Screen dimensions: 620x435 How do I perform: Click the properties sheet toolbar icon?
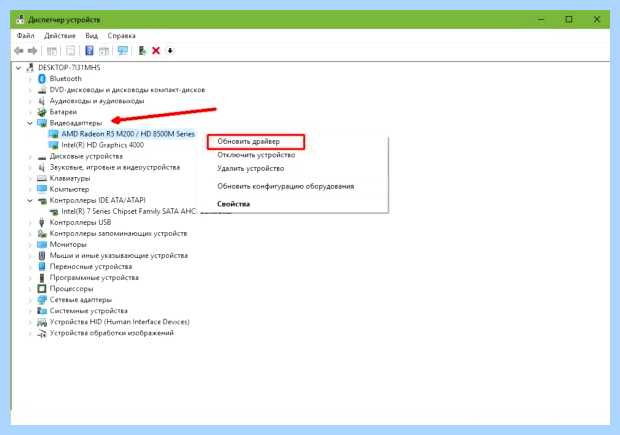[70, 51]
